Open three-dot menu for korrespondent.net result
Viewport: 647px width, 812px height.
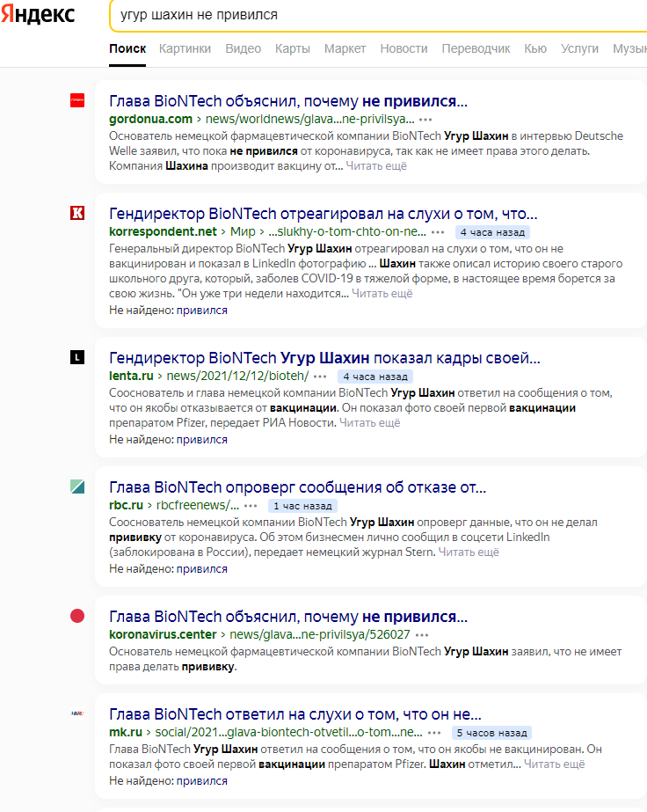tap(438, 232)
